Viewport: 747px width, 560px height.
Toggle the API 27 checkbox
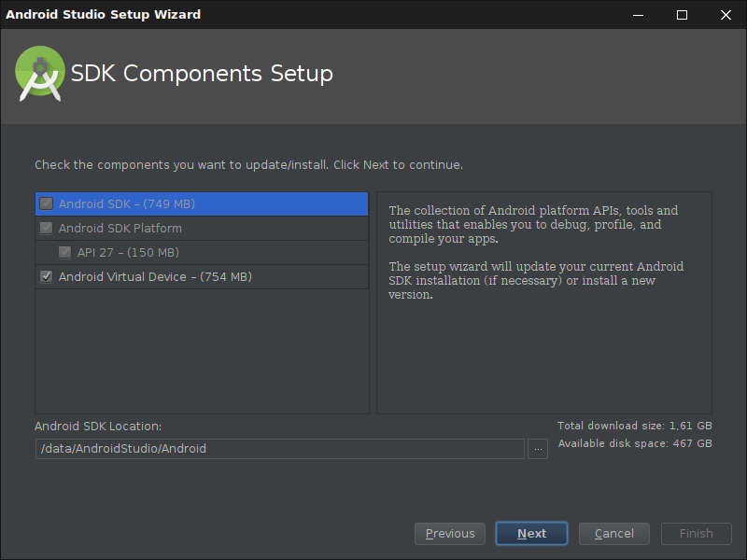(64, 253)
